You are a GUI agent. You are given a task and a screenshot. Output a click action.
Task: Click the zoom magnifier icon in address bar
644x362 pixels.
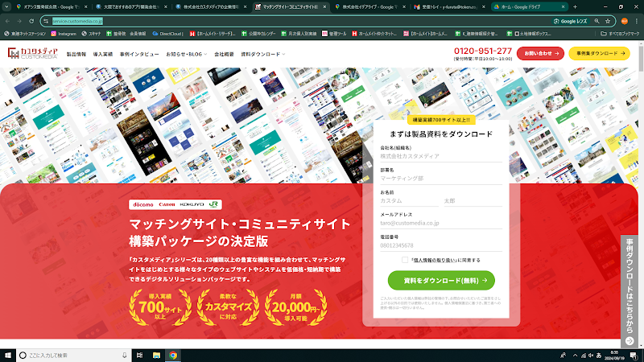point(597,21)
